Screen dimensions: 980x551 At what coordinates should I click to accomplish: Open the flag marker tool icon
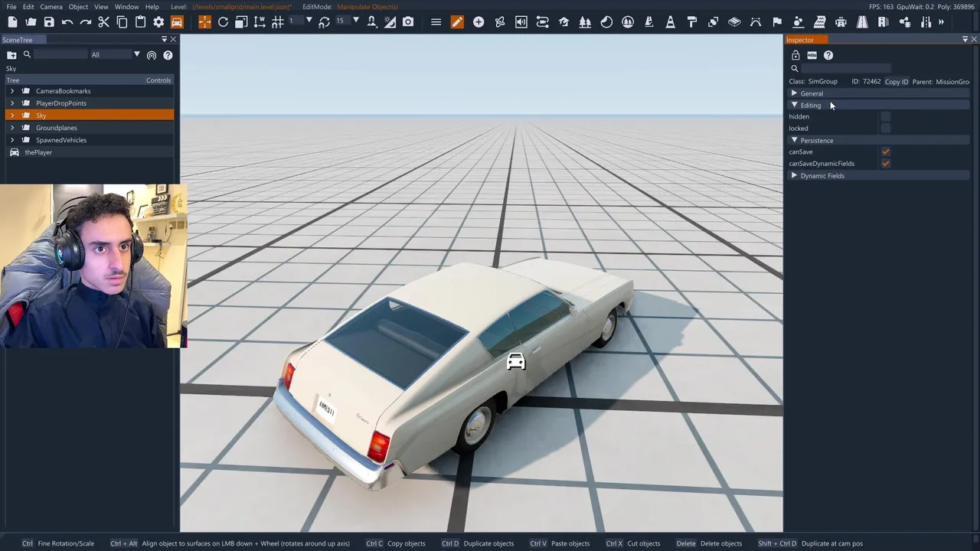(x=777, y=22)
